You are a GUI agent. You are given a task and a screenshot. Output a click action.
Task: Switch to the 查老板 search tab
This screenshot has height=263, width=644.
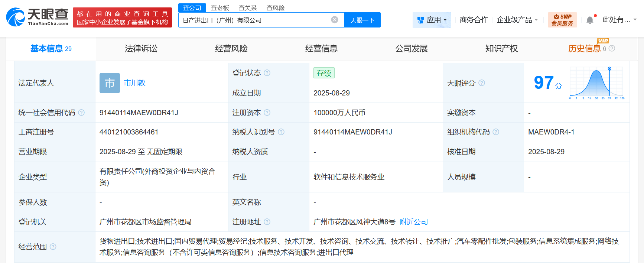click(x=220, y=8)
